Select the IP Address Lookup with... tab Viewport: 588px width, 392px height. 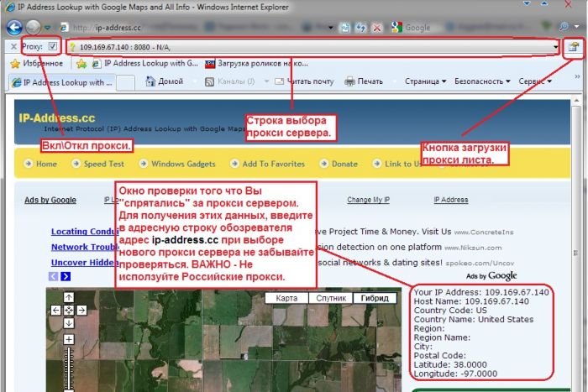[x=62, y=82]
